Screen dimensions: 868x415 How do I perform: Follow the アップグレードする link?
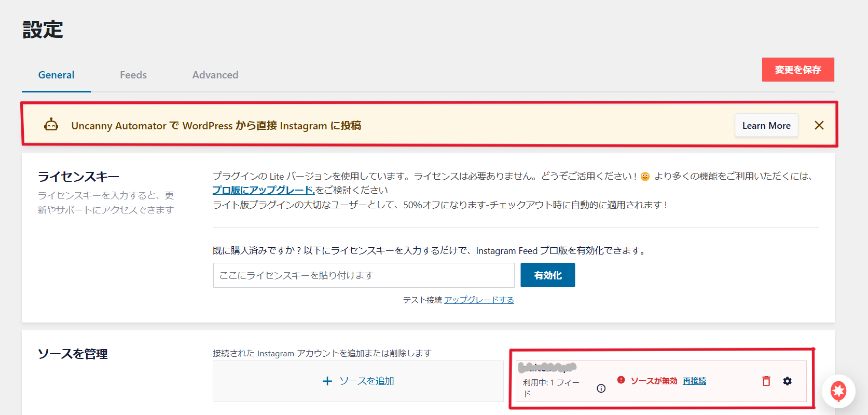[479, 300]
